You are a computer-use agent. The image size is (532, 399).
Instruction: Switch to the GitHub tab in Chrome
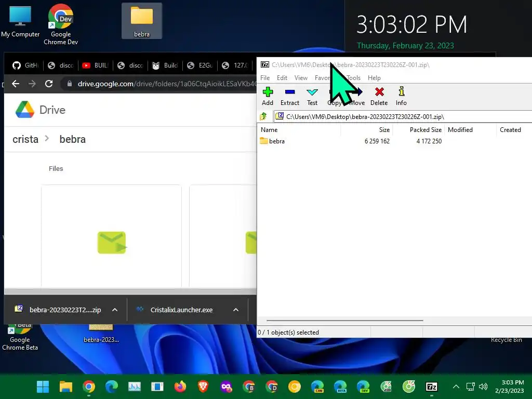(25, 65)
